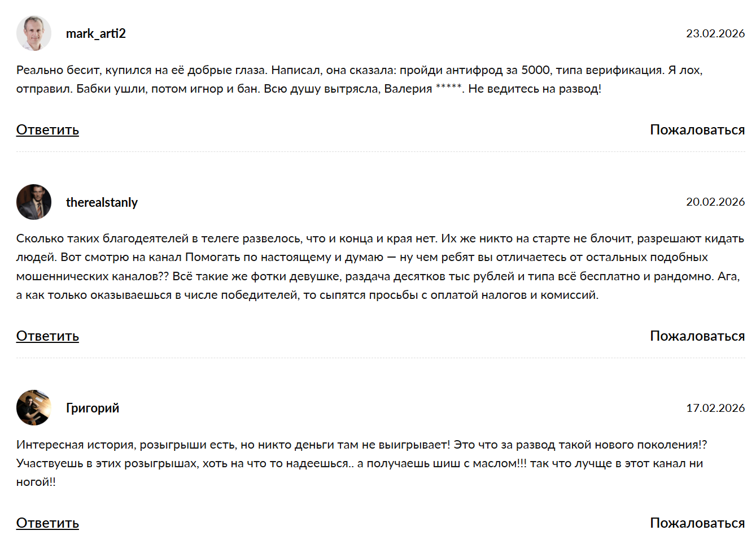Report Григорий's comment with Пожаловаться
756x539 pixels.
697,523
